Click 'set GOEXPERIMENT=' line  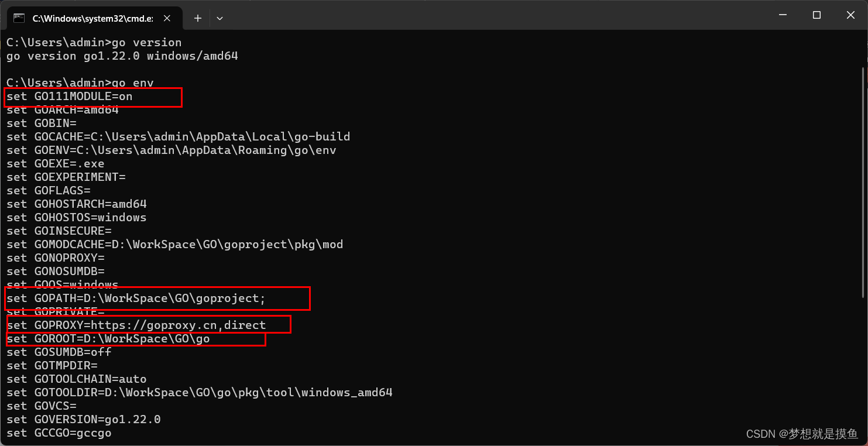[66, 177]
